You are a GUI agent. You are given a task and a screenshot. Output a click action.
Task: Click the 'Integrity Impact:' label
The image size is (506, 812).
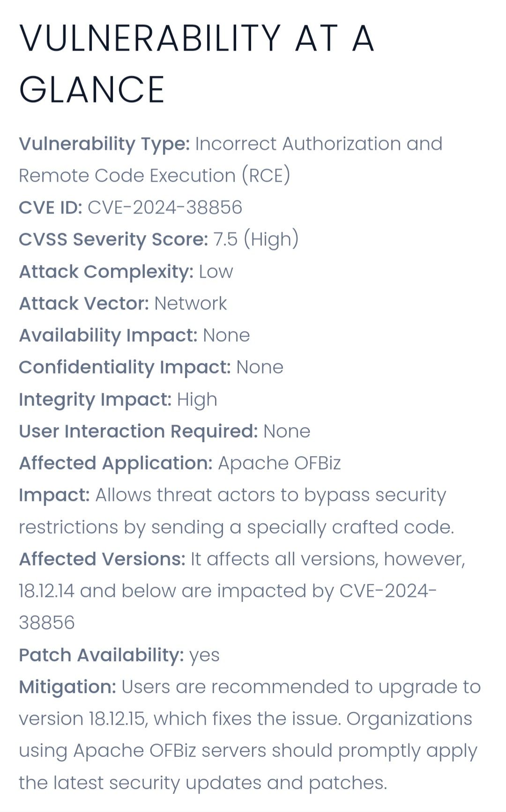coord(95,400)
